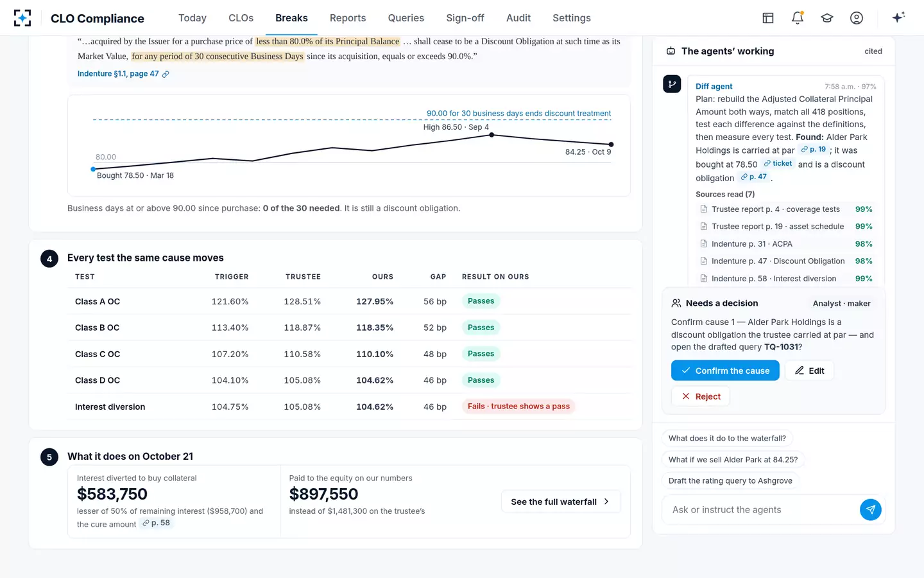Click See the full waterfall
Image resolution: width=924 pixels, height=578 pixels.
coord(561,502)
